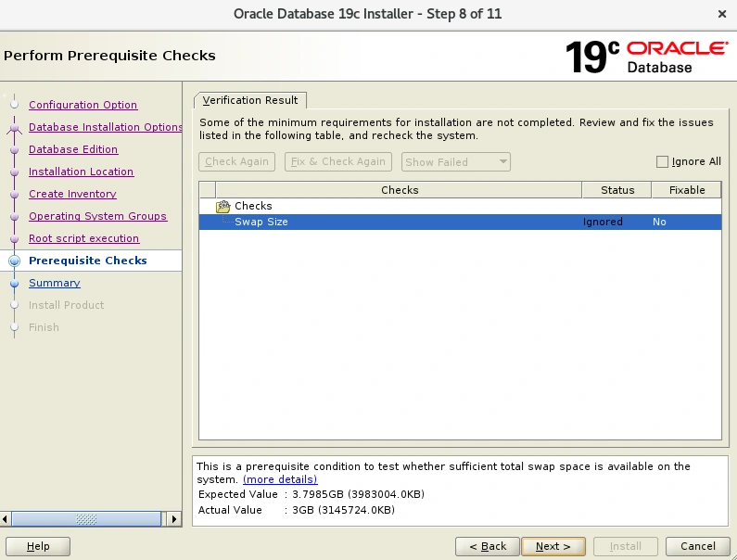Open the more details link

tap(280, 479)
